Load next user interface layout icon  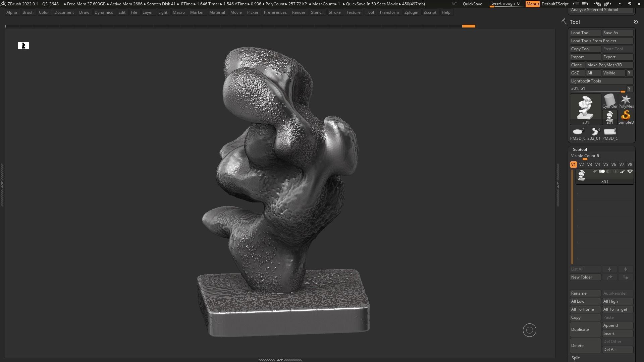(607, 4)
